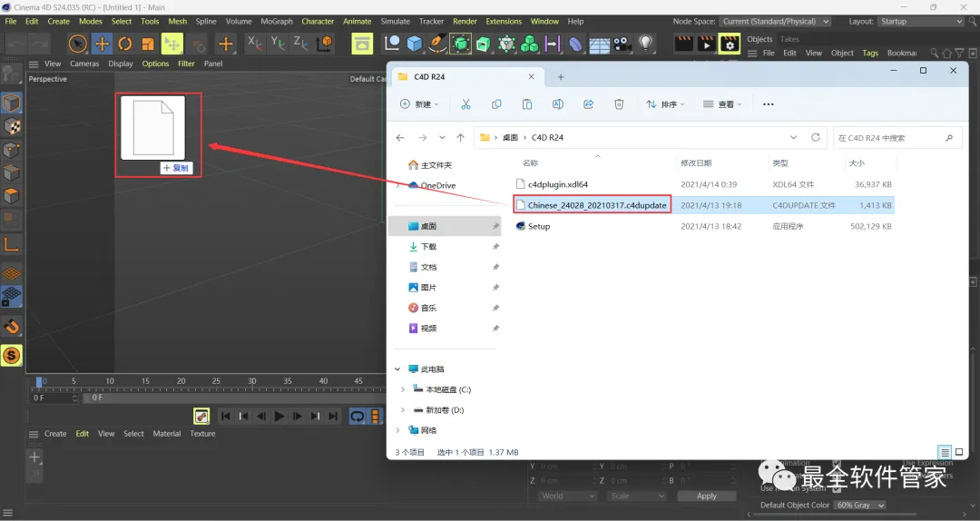Viewport: 980px width, 521px height.
Task: Refresh the C4D R24 folder
Action: (x=815, y=138)
